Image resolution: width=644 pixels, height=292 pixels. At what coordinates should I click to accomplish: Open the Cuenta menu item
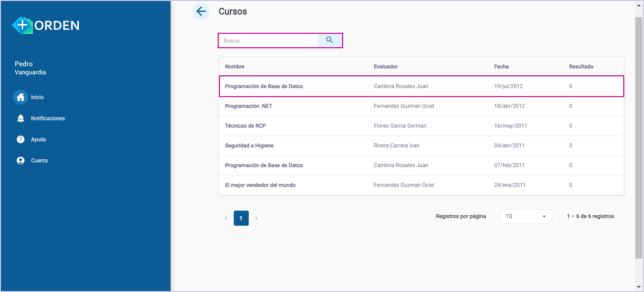[x=39, y=160]
